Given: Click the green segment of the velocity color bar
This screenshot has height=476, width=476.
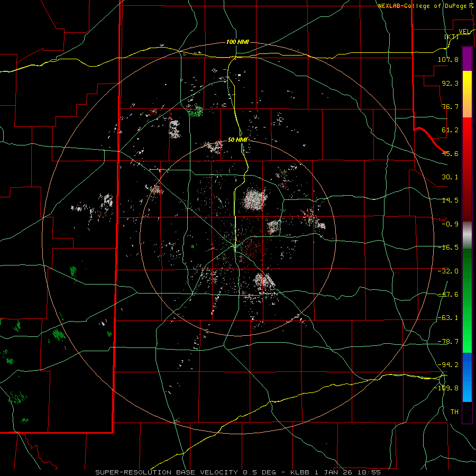Looking at the screenshot, I should click(467, 300).
